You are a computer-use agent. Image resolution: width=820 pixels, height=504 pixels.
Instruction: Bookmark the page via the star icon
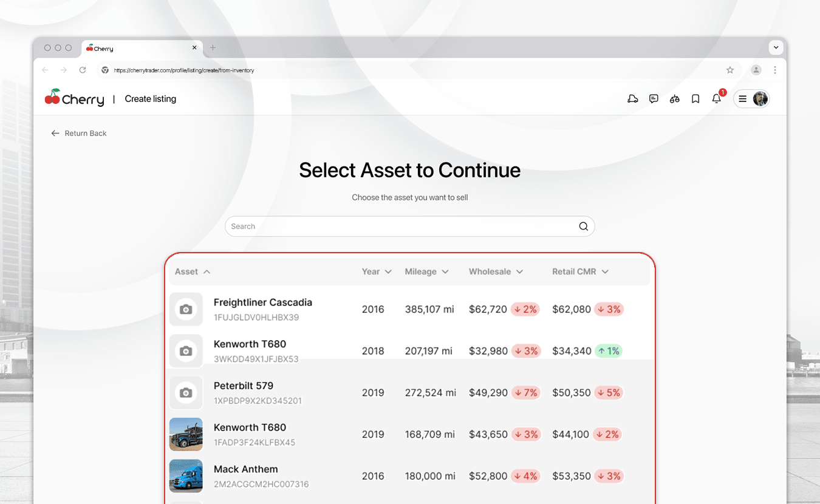coord(729,70)
